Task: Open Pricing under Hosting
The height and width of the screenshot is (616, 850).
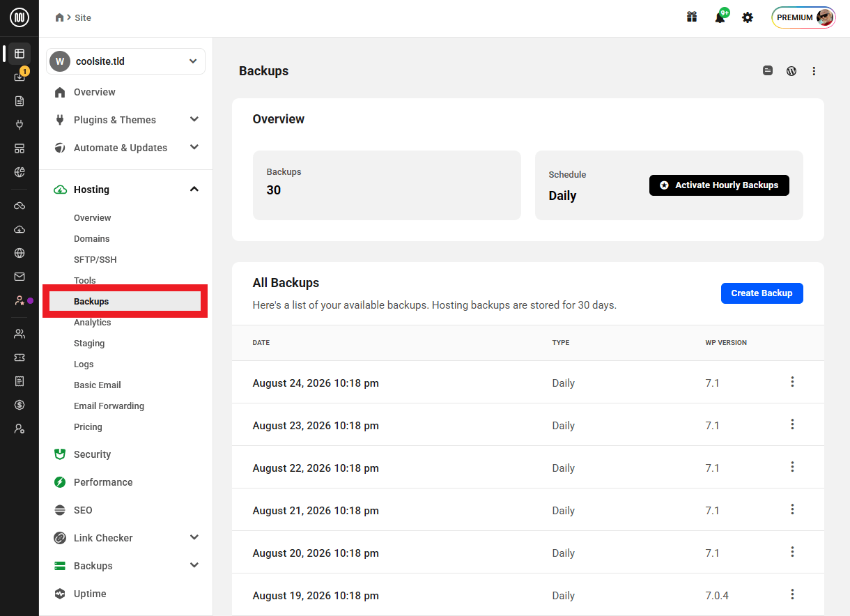Action: [88, 427]
